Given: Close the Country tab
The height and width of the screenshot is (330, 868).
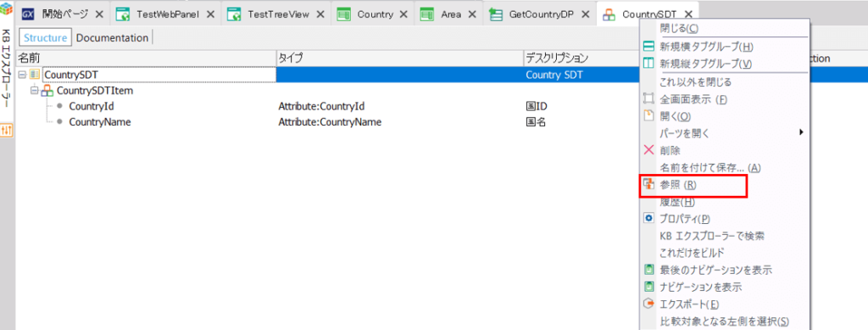Looking at the screenshot, I should 404,14.
